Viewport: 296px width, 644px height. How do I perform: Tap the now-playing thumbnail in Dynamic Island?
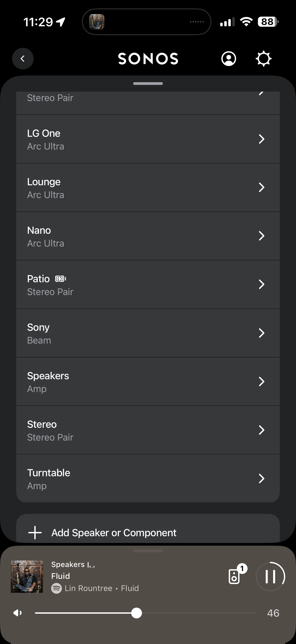pyautogui.click(x=97, y=22)
